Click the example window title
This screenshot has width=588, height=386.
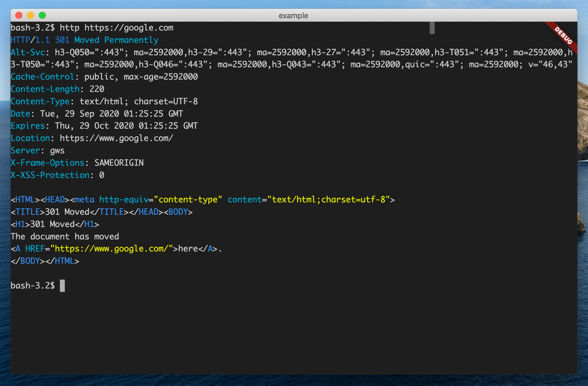293,16
